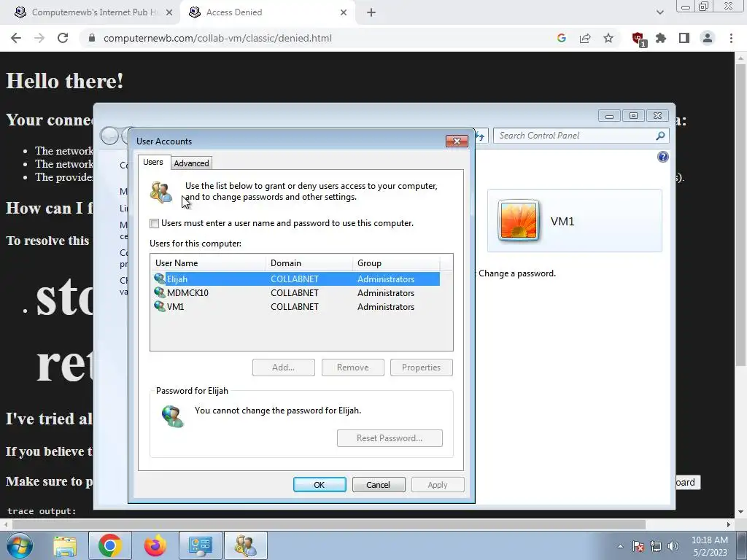This screenshot has width=747, height=560.
Task: Click the page scroll-right arrow
Action: 729,524
